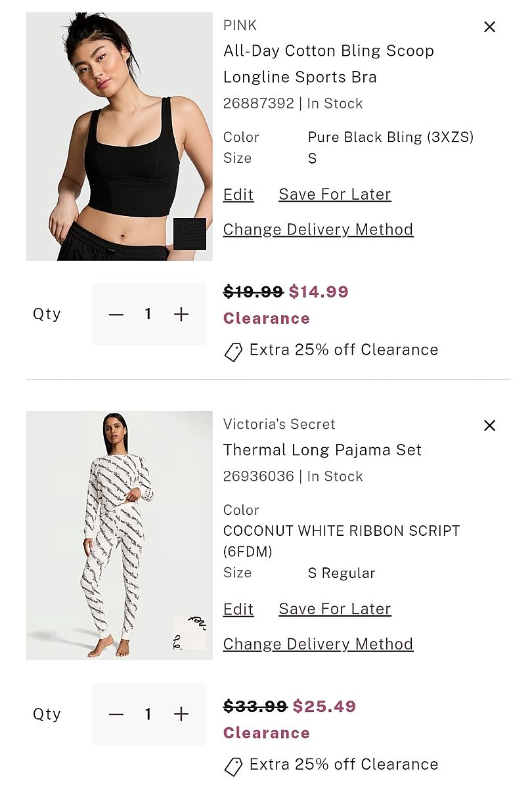This screenshot has height=788, width=532.
Task: Save the Pajama Set for later
Action: 335,609
